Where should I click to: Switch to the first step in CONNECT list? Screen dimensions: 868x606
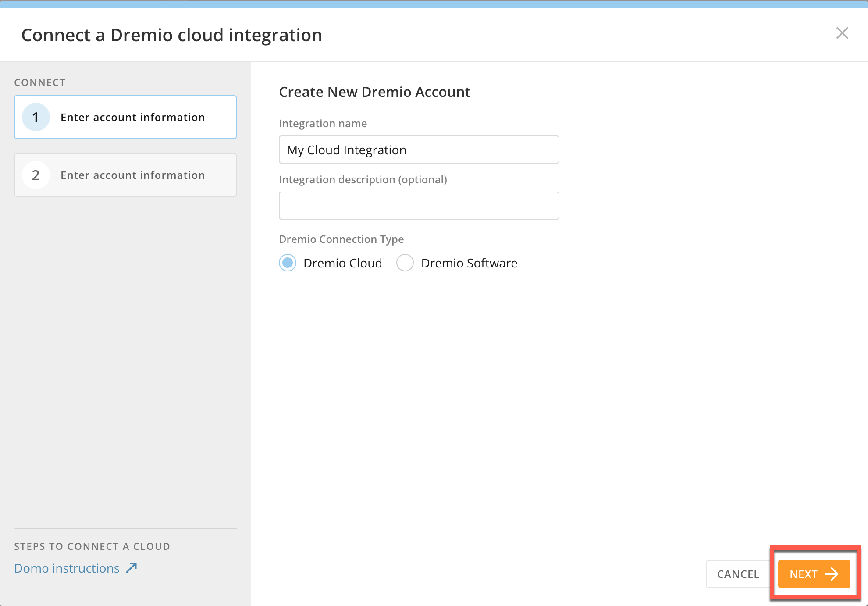coord(125,117)
